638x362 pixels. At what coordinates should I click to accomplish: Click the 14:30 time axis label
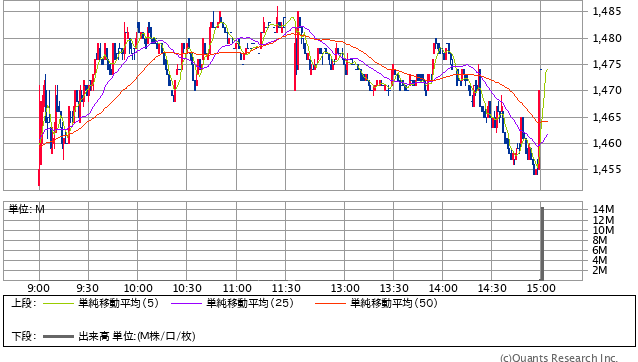[x=492, y=288]
